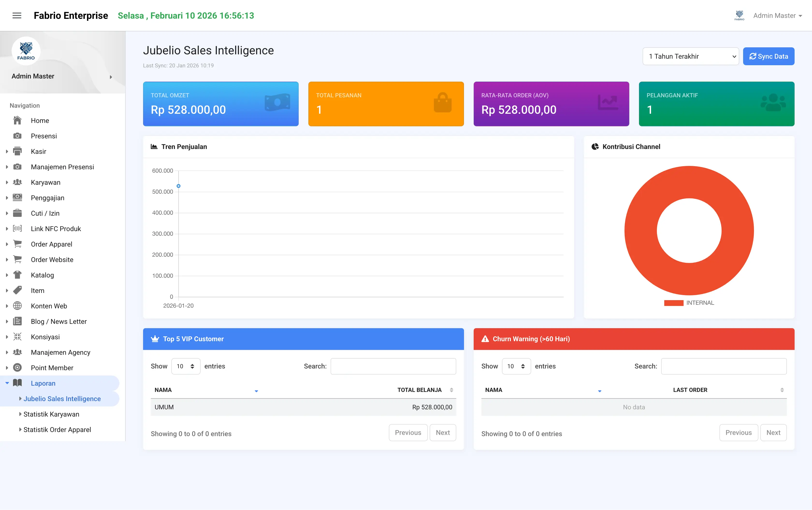Click the Last Sync timestamp text
The image size is (812, 510).
[x=178, y=65]
